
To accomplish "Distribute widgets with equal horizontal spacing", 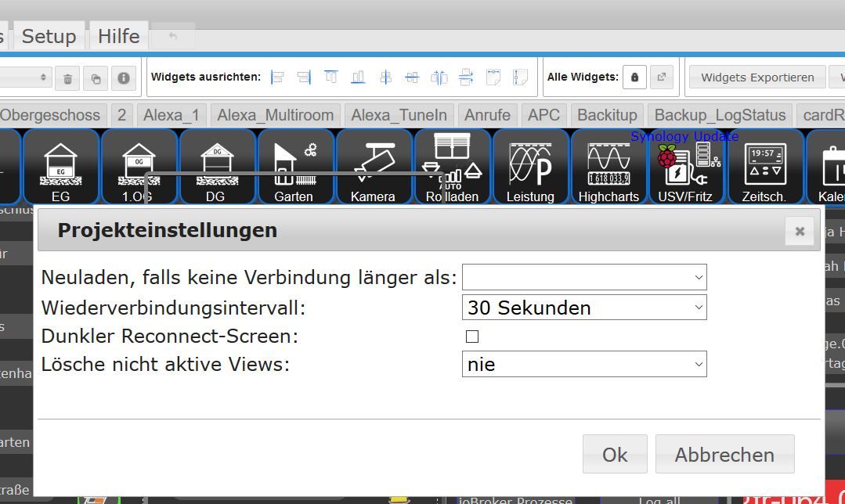I will [x=439, y=77].
